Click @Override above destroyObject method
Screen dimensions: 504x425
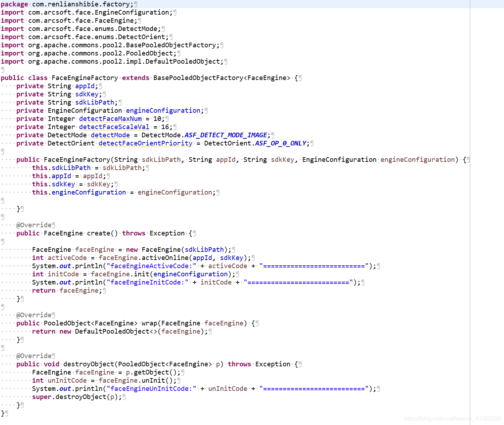pos(34,356)
